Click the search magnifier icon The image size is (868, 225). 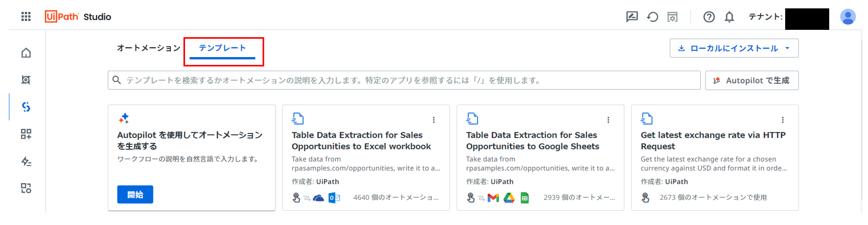click(117, 80)
